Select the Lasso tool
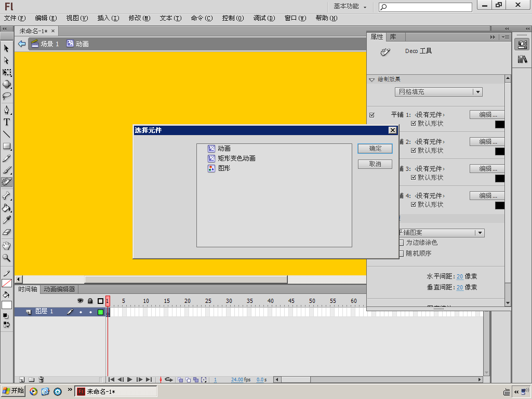 6,96
